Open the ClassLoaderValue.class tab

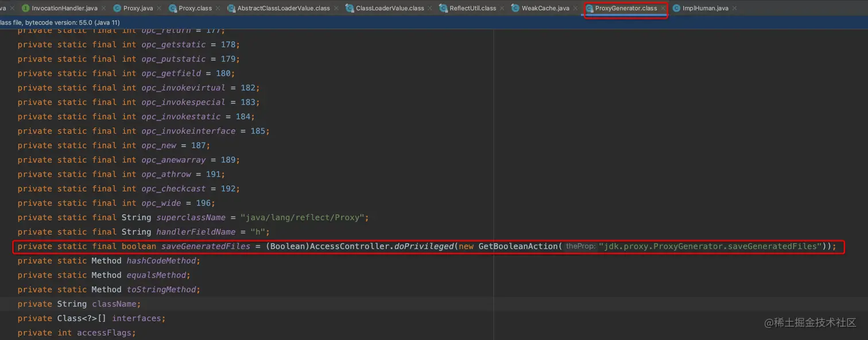point(390,9)
